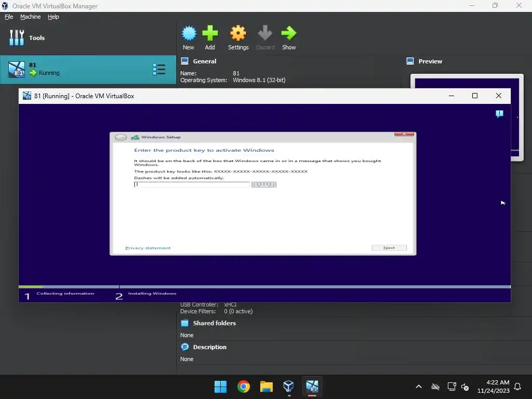532x399 pixels.
Task: Click the Discard toolbar arrow icon
Action: (x=265, y=33)
